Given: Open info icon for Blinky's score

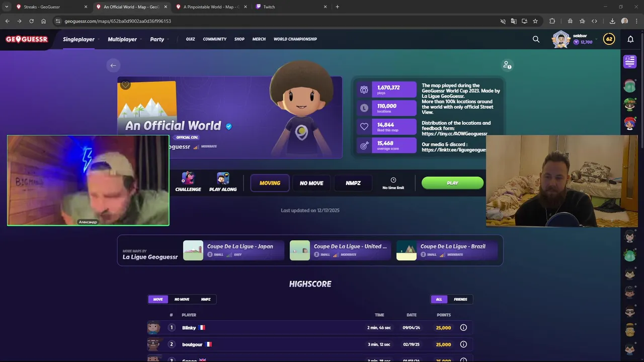Looking at the screenshot, I should [463, 328].
